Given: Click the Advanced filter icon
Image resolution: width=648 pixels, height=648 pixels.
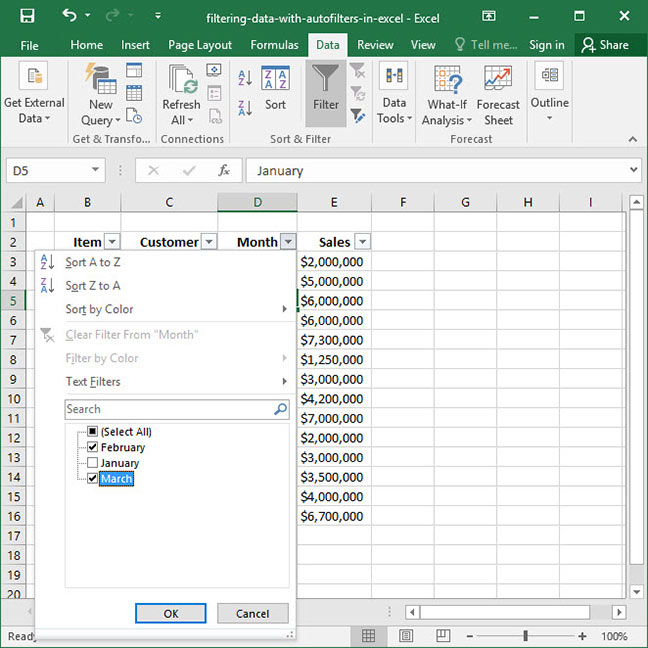Looking at the screenshot, I should (357, 116).
